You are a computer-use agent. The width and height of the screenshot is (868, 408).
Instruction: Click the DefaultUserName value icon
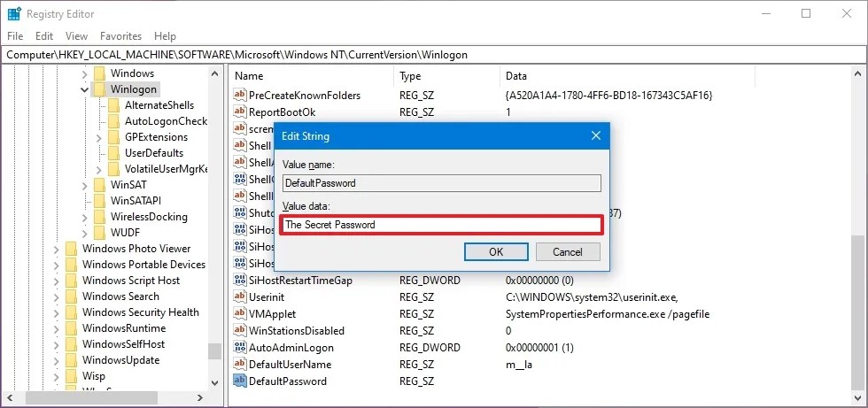(x=240, y=365)
